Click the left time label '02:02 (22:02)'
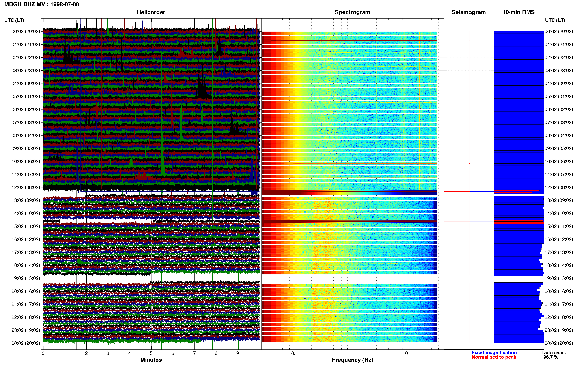The height and width of the screenshot is (368, 588). pos(26,57)
